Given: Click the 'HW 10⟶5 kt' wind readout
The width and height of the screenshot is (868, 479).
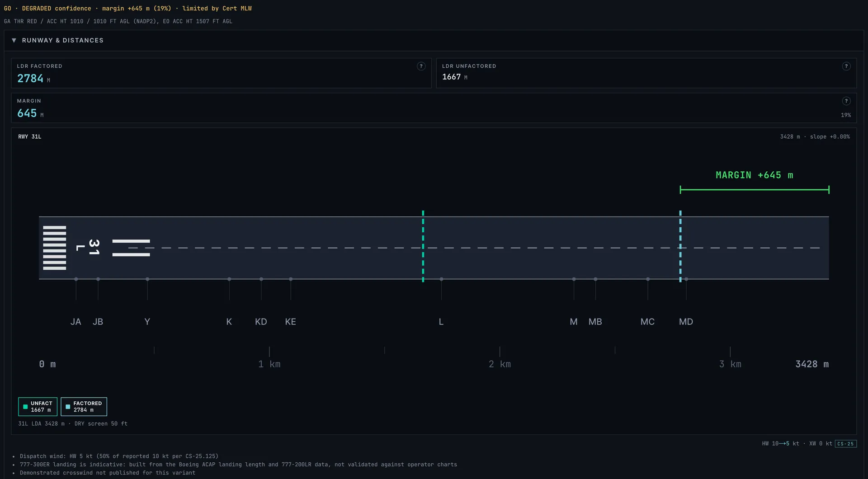Looking at the screenshot, I should (x=780, y=444).
